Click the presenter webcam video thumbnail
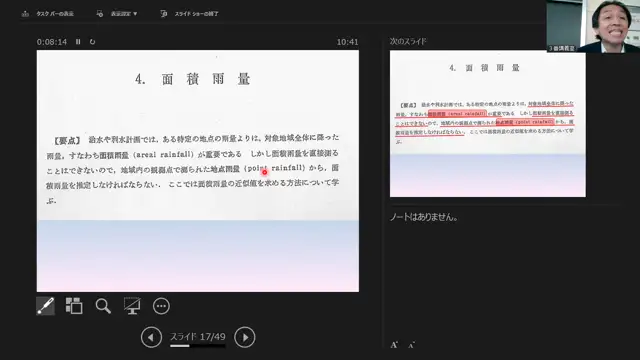This screenshot has width=640, height=360. tap(593, 26)
